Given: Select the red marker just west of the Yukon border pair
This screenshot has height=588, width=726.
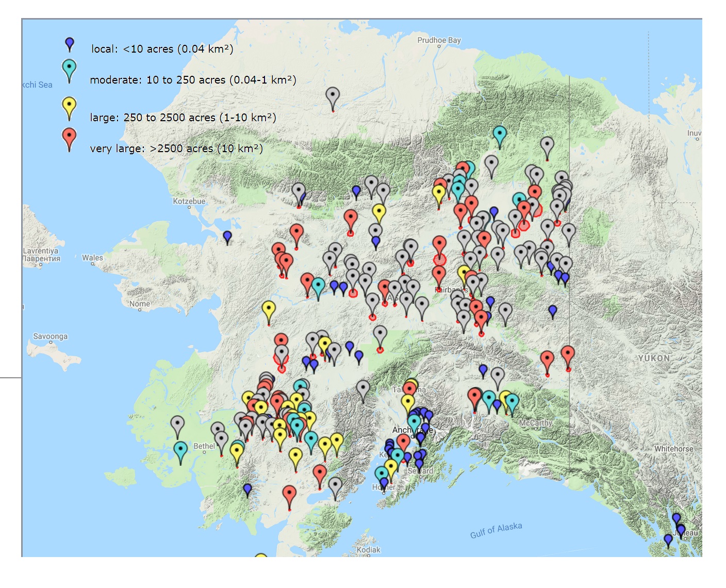Looking at the screenshot, I should [547, 363].
